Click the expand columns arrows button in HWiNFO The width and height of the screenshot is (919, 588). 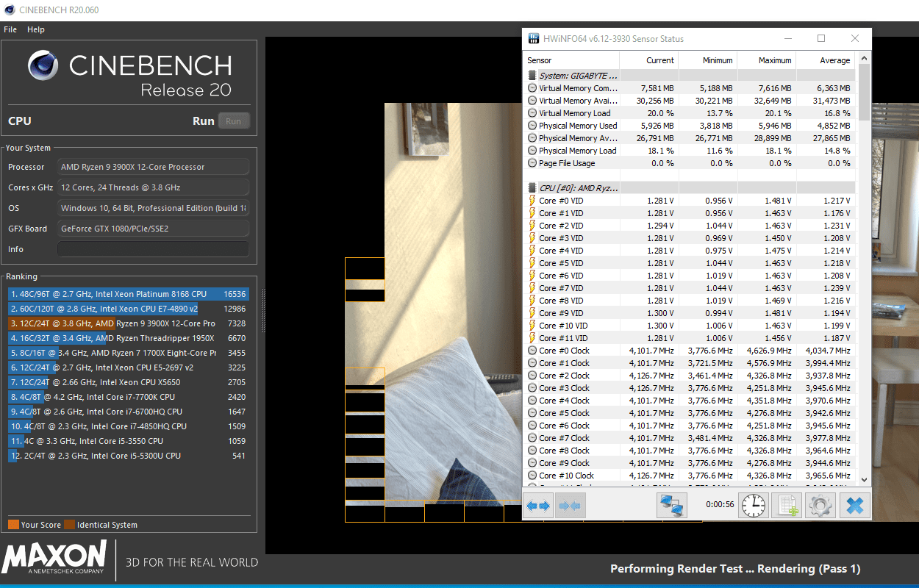[x=538, y=506]
